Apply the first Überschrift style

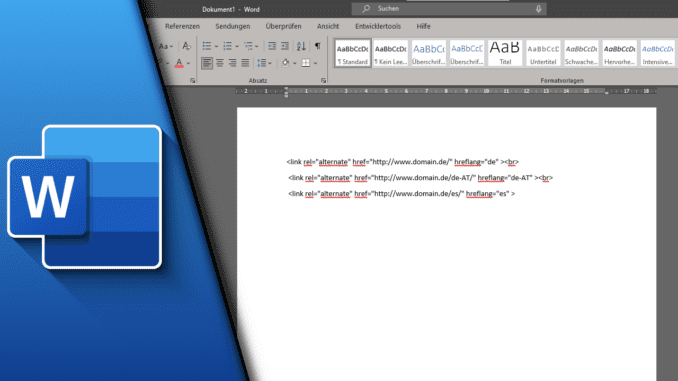click(429, 53)
